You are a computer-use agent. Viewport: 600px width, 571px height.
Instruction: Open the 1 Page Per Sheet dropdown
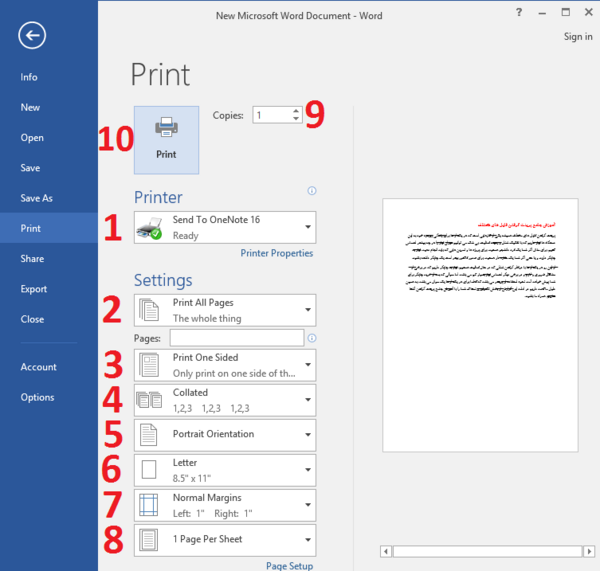coord(225,540)
